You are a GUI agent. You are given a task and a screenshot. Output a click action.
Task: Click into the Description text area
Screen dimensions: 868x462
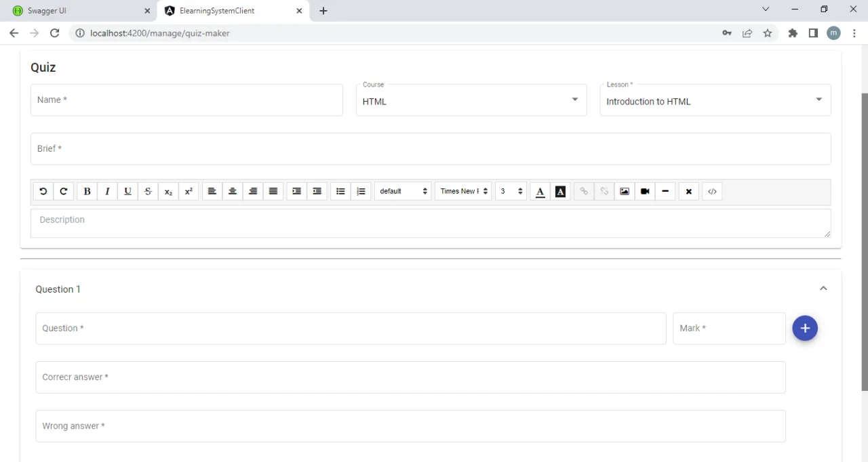(x=431, y=224)
